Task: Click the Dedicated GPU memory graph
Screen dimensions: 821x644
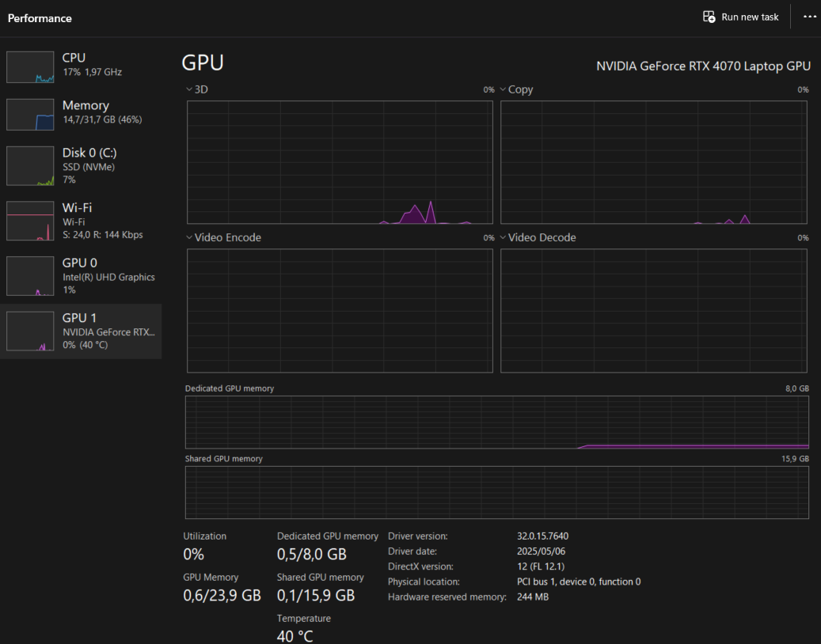Action: click(496, 422)
